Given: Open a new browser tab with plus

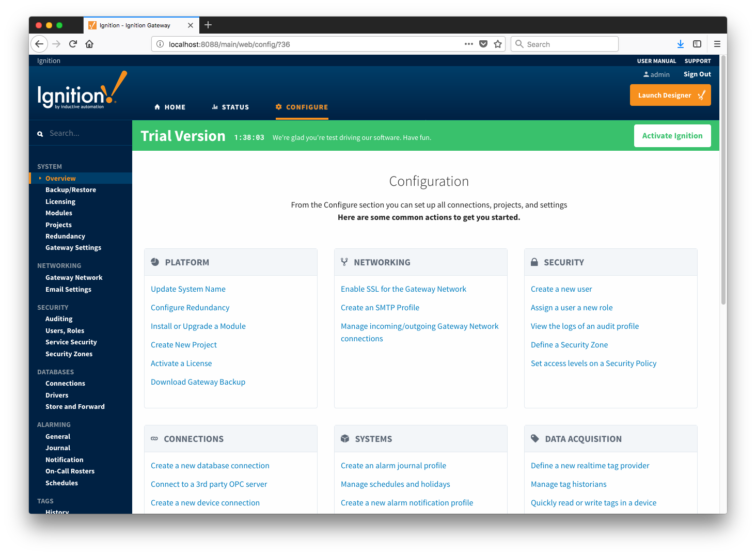Looking at the screenshot, I should pyautogui.click(x=208, y=25).
